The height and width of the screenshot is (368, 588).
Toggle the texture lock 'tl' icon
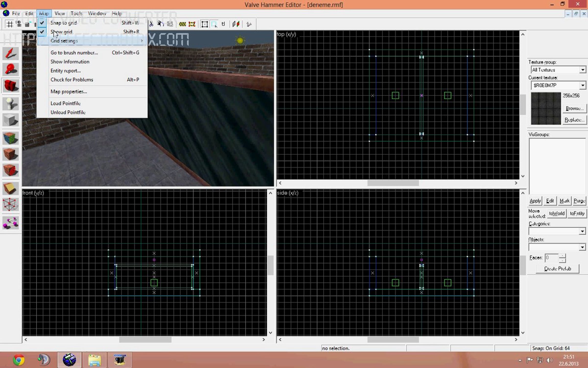[x=223, y=24]
